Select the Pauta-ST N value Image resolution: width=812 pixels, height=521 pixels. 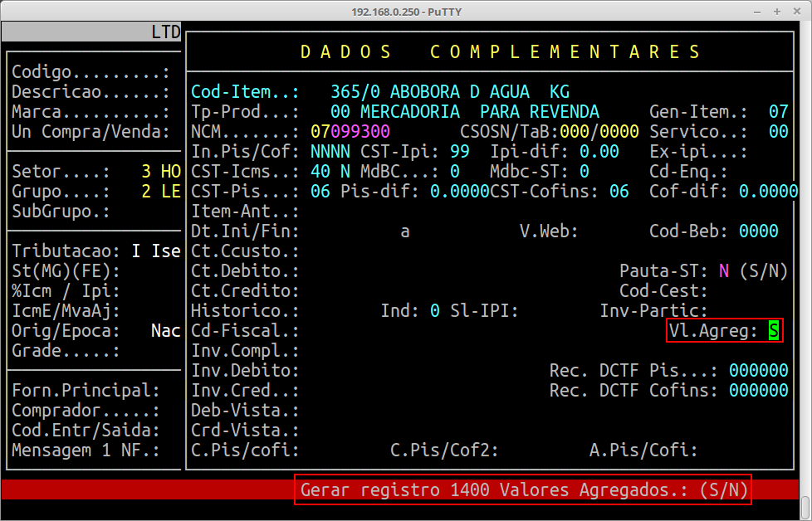[724, 271]
